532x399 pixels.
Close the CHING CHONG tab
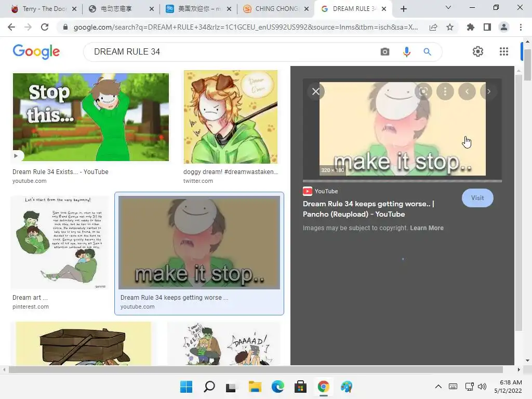coord(307,9)
